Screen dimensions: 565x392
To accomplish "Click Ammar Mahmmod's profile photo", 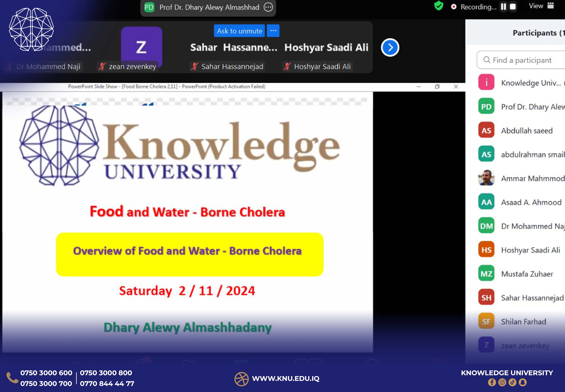I will coord(486,178).
